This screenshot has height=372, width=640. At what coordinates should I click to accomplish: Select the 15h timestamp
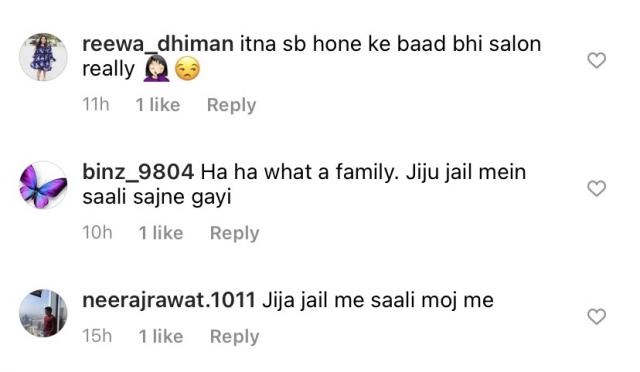click(x=97, y=336)
